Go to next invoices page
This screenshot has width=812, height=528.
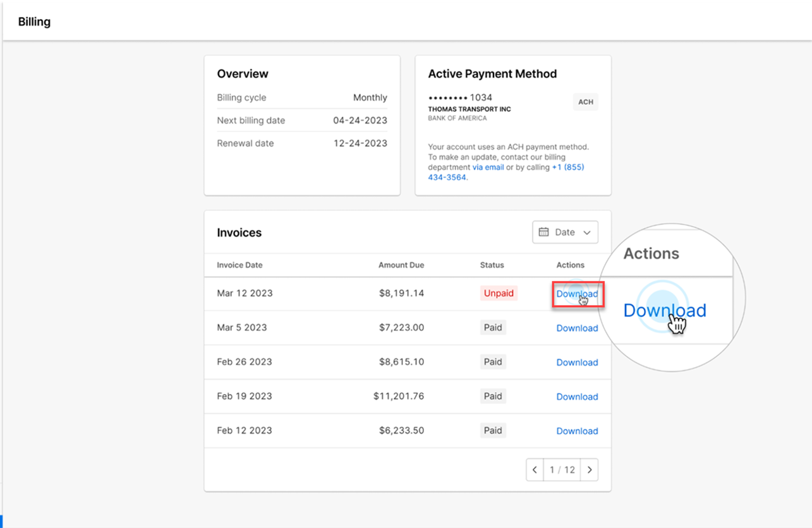click(590, 470)
